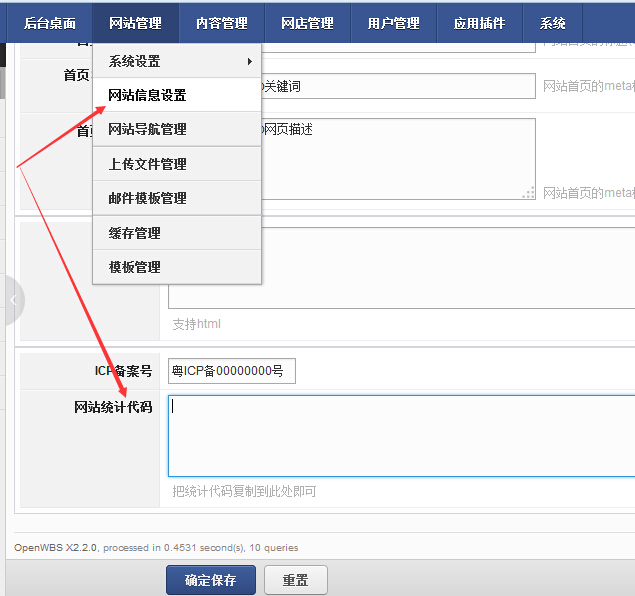Open the 网店管理 menu
The image size is (635, 596).
point(307,23)
